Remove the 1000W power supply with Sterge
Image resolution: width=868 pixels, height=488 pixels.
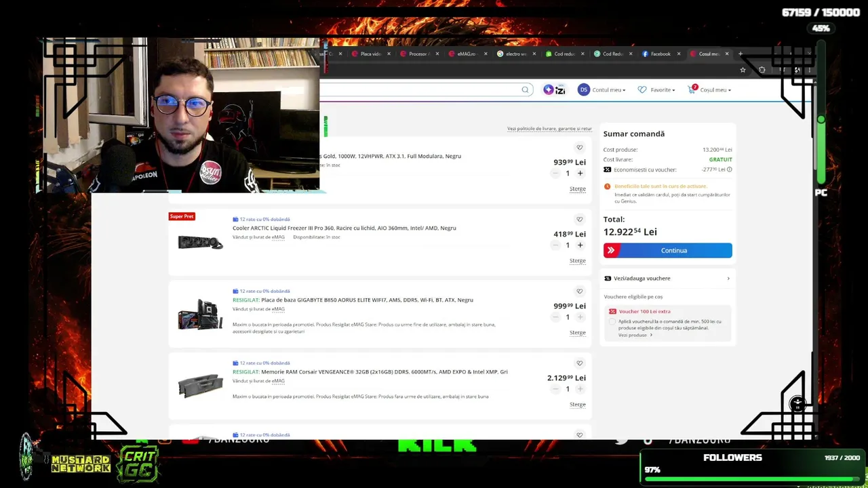point(578,189)
